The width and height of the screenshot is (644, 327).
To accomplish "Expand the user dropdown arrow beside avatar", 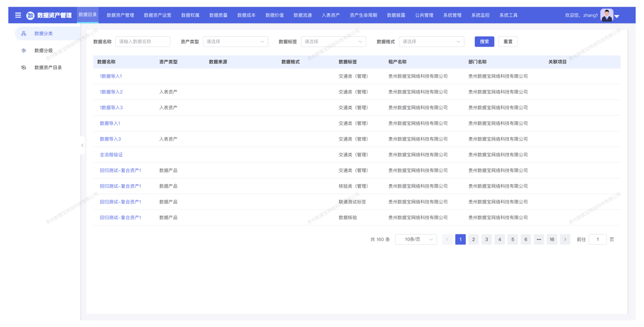I will click(617, 16).
